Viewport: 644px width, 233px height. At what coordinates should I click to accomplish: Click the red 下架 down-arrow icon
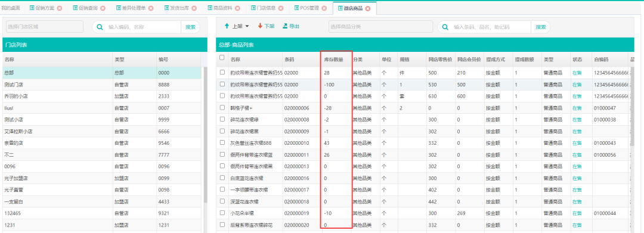260,26
